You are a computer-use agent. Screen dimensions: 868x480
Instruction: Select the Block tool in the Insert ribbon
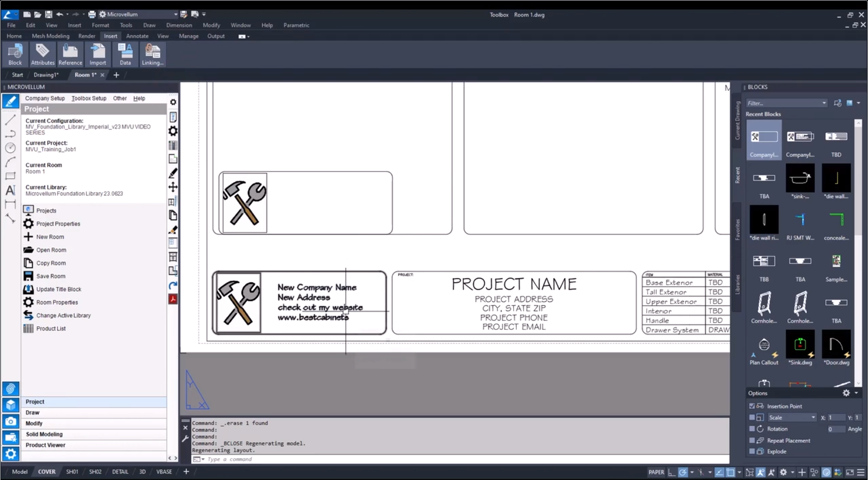tap(15, 54)
